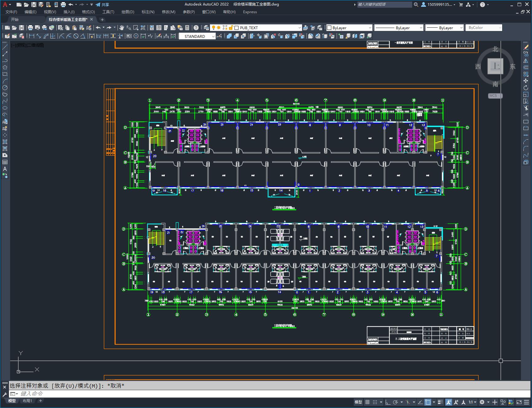This screenshot has width=532, height=408.
Task: Select the Rectangle draw tool
Action: (x=5, y=74)
